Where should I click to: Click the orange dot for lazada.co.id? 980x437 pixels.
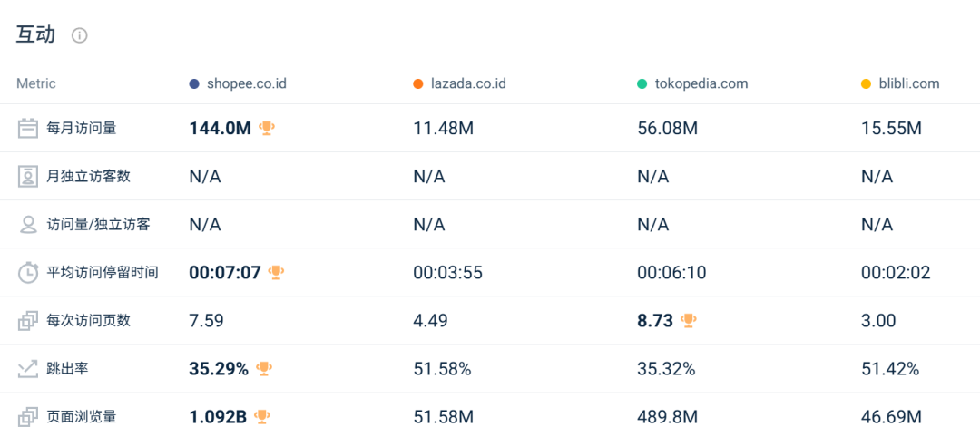(418, 83)
